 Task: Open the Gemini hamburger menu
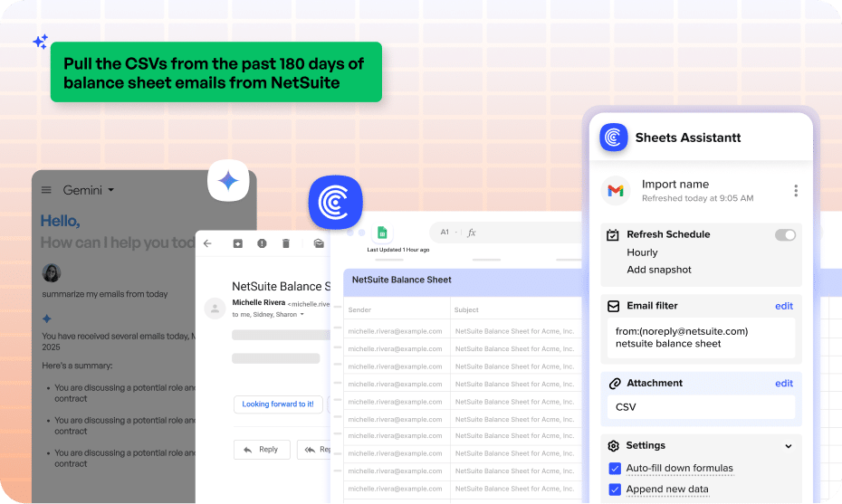coord(46,190)
